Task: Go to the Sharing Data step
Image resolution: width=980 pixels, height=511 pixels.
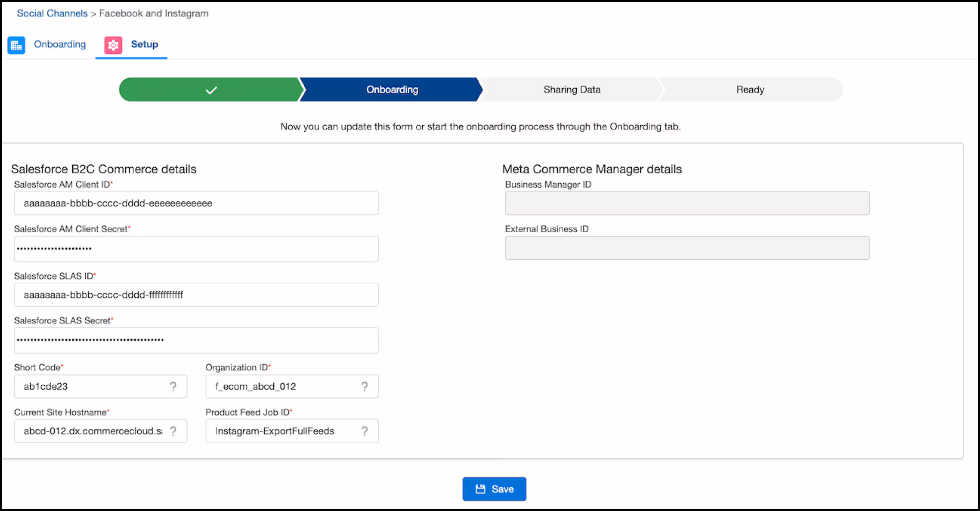Action: pos(572,90)
